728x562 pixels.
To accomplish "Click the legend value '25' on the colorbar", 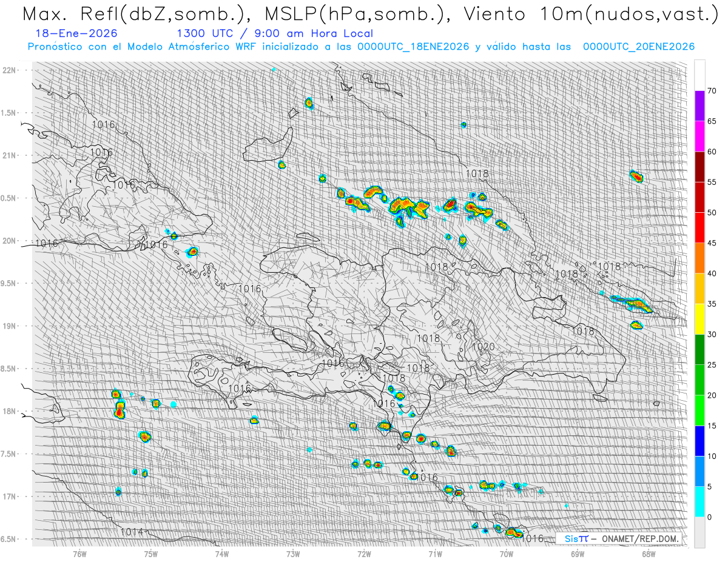I will 712,364.
